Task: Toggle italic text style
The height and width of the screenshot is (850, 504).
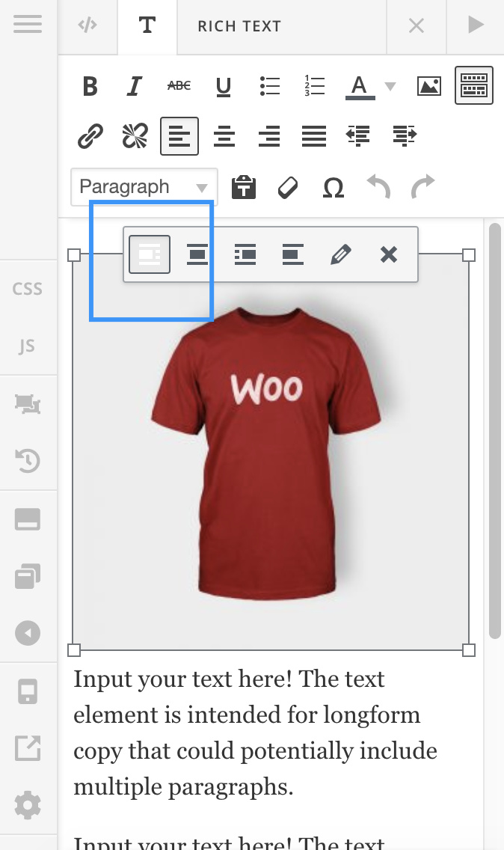Action: coord(135,87)
